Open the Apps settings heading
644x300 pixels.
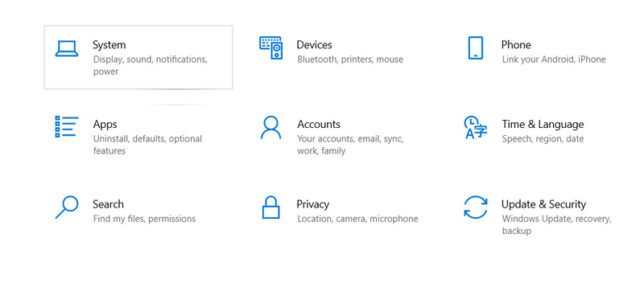[x=105, y=125]
